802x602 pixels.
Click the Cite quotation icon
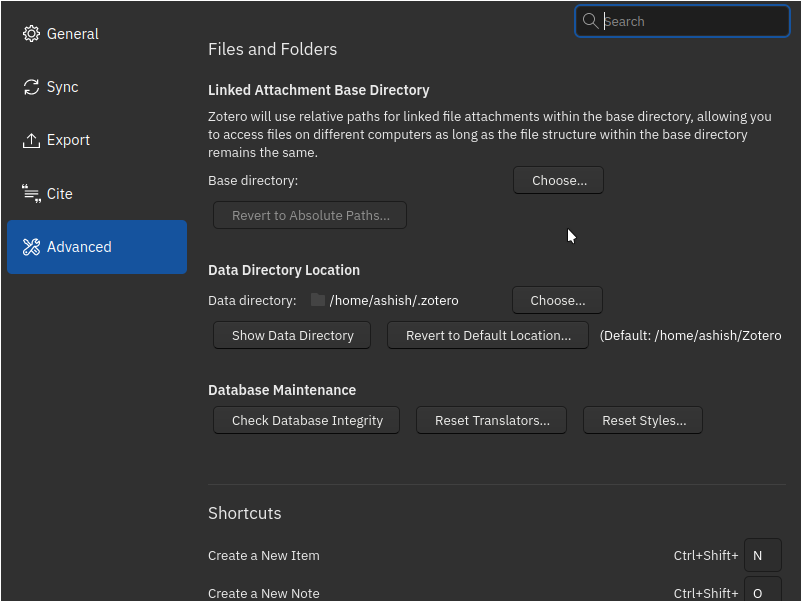pyautogui.click(x=31, y=194)
